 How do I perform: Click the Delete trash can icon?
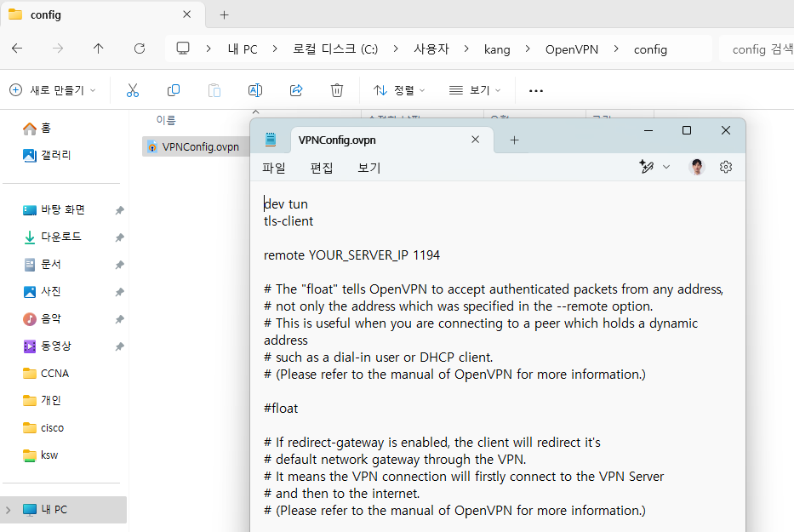pos(337,90)
